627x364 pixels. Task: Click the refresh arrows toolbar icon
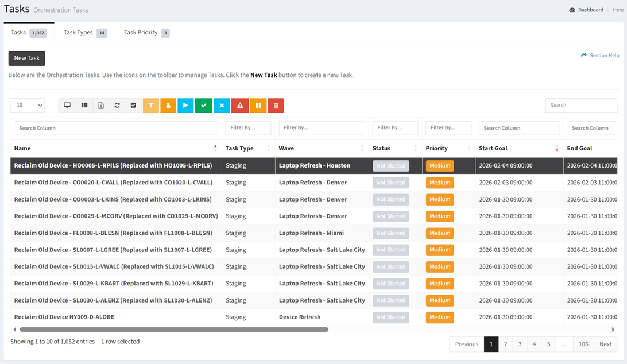(x=117, y=106)
